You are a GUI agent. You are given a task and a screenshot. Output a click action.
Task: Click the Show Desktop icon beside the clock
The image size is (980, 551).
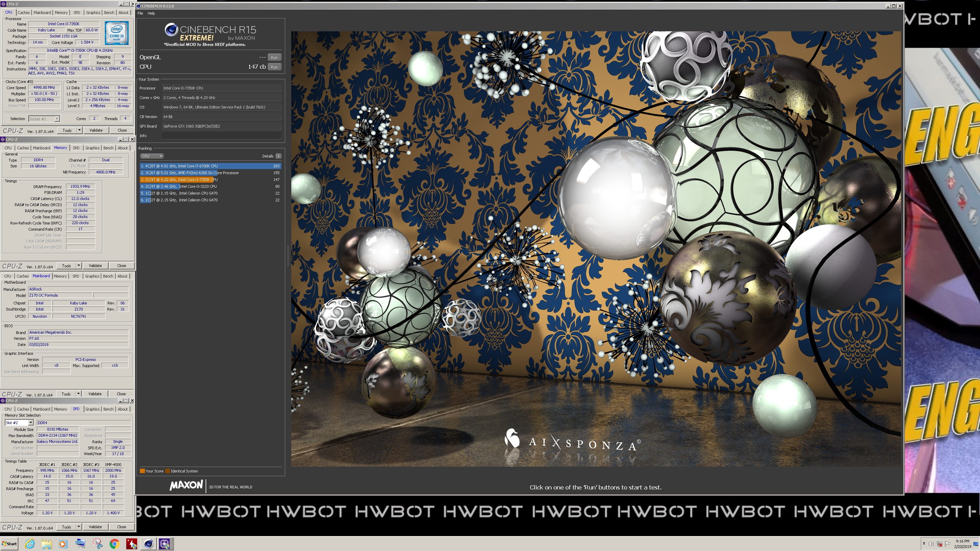976,544
